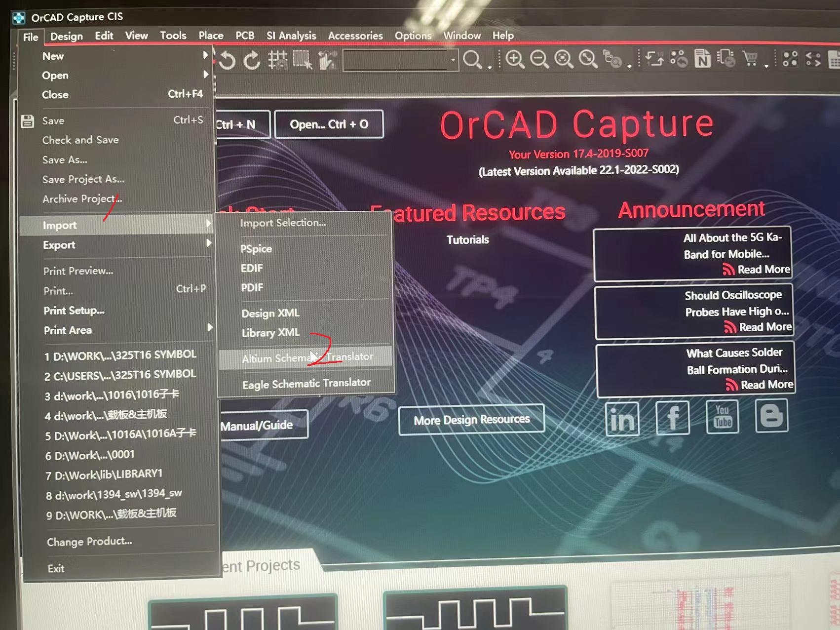The width and height of the screenshot is (840, 630).
Task: Open the Place Database Part shopping cart icon
Action: click(751, 60)
